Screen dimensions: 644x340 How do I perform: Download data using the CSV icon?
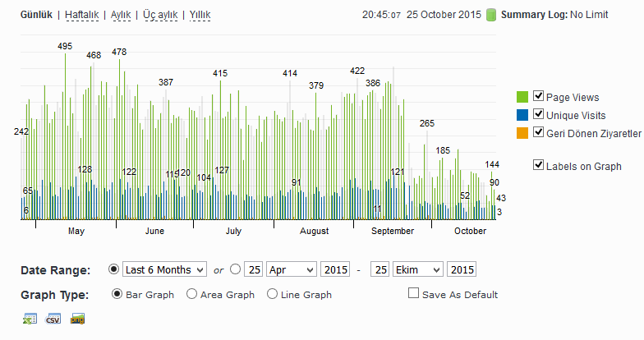pos(53,319)
